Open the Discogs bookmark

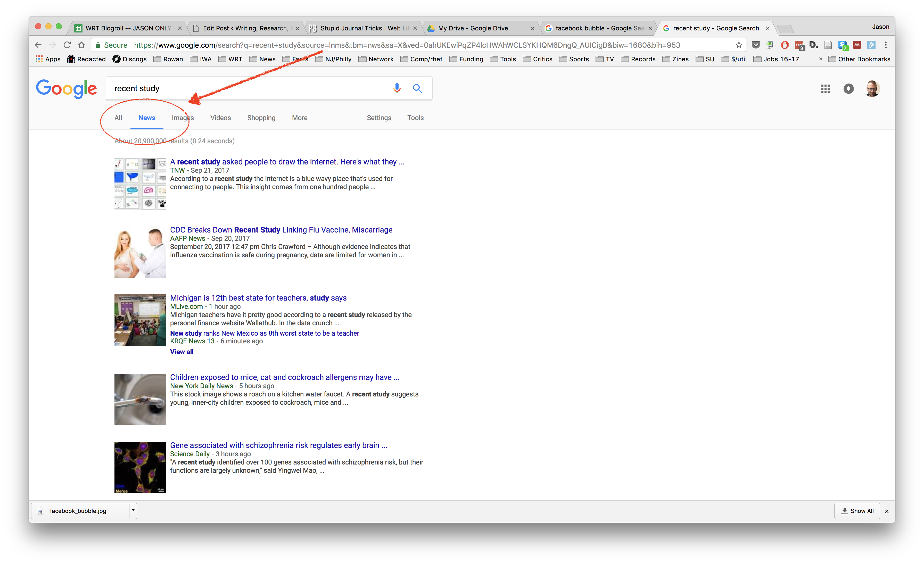tap(129, 59)
